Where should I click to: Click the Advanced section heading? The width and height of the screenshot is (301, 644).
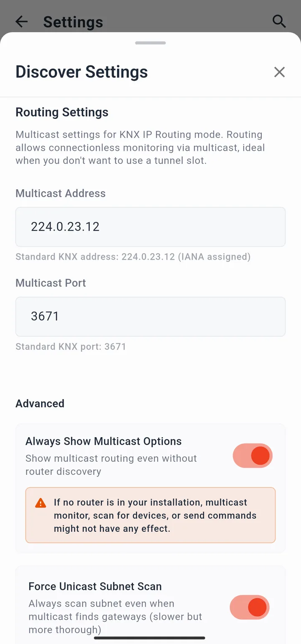tap(40, 403)
